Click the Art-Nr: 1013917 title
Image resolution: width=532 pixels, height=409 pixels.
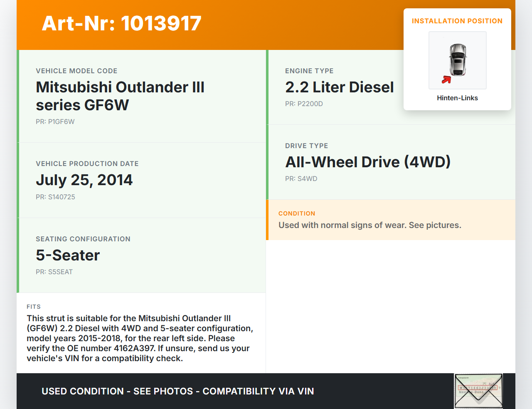tap(121, 23)
